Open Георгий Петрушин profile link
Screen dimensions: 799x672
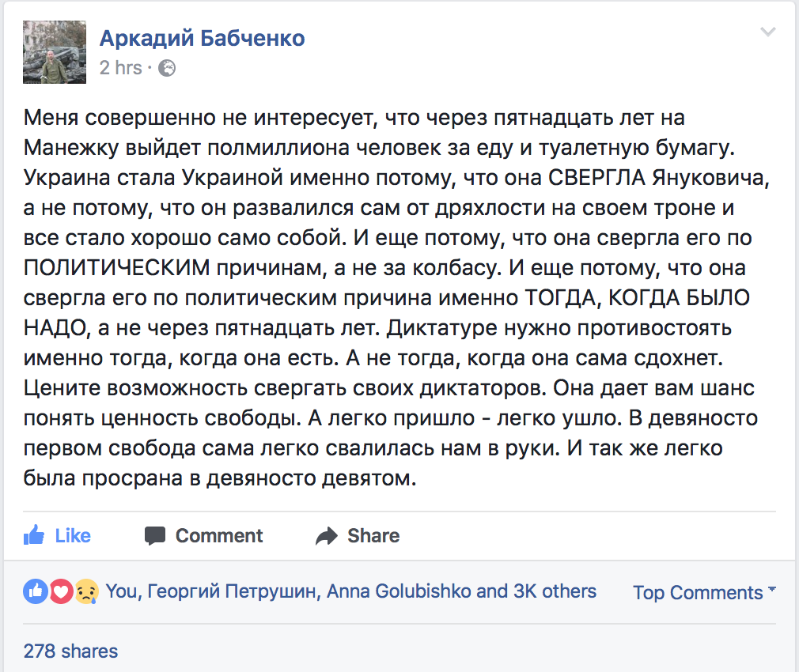pyautogui.click(x=232, y=591)
